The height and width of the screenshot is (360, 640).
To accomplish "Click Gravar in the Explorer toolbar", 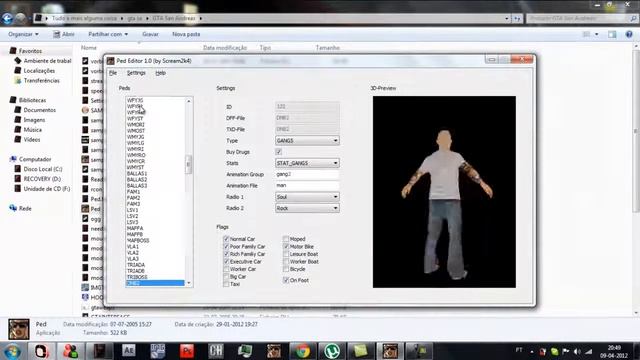I will [x=150, y=34].
